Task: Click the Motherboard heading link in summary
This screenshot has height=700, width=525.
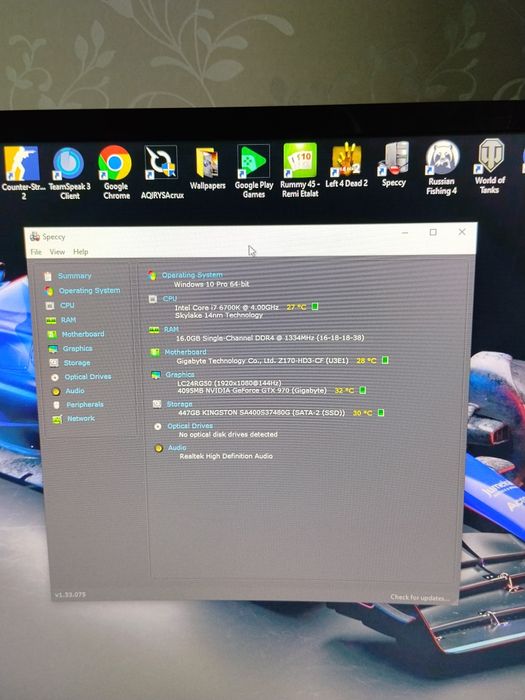Action: pyautogui.click(x=185, y=352)
